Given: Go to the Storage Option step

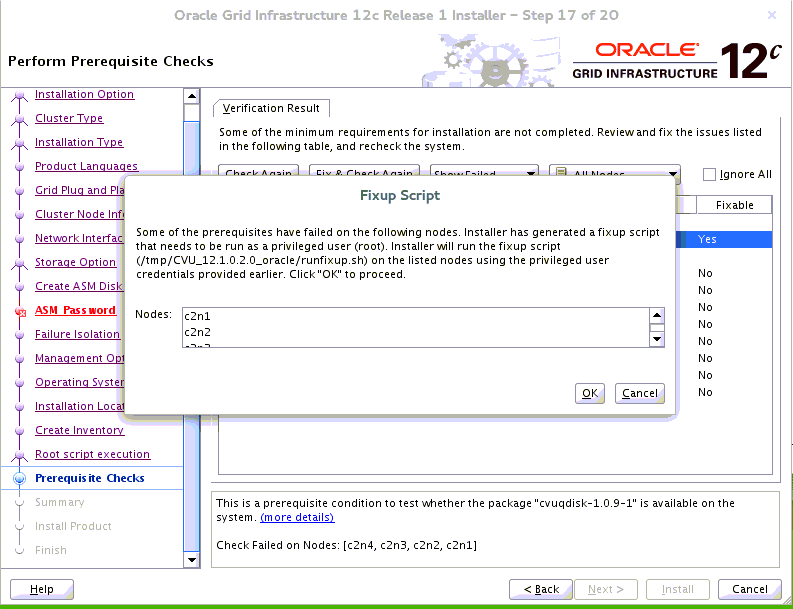Looking at the screenshot, I should coord(75,262).
